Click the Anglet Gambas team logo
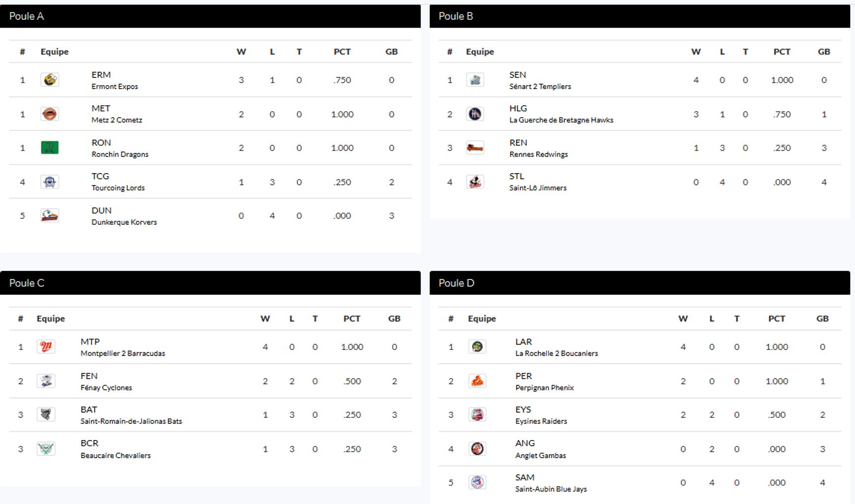855x504 pixels. coord(477,449)
